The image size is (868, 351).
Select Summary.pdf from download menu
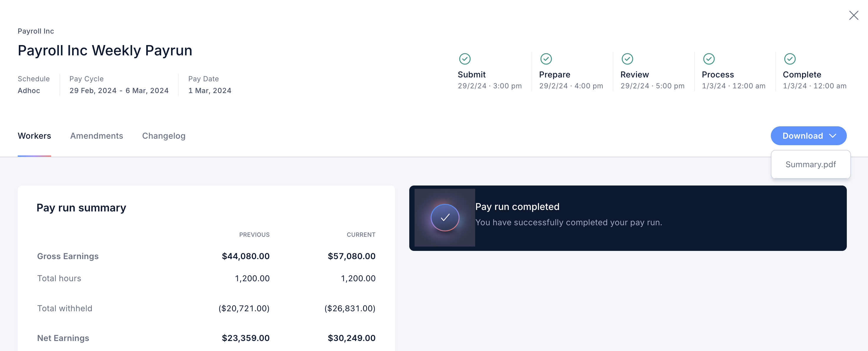(810, 164)
